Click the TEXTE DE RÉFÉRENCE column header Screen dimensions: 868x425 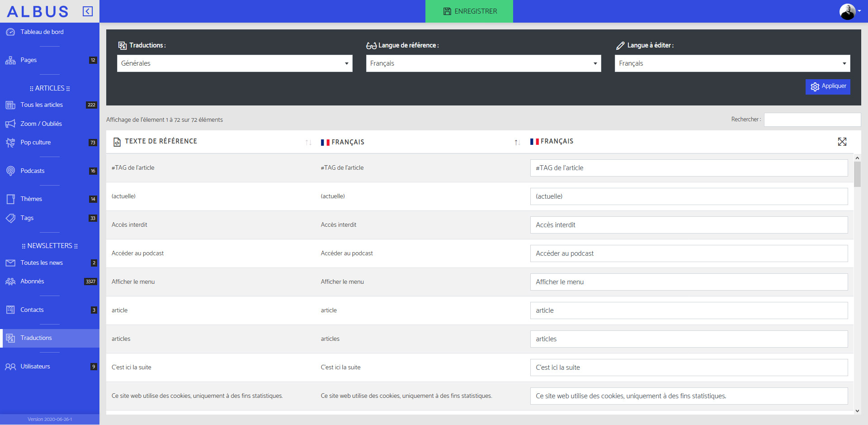click(161, 141)
